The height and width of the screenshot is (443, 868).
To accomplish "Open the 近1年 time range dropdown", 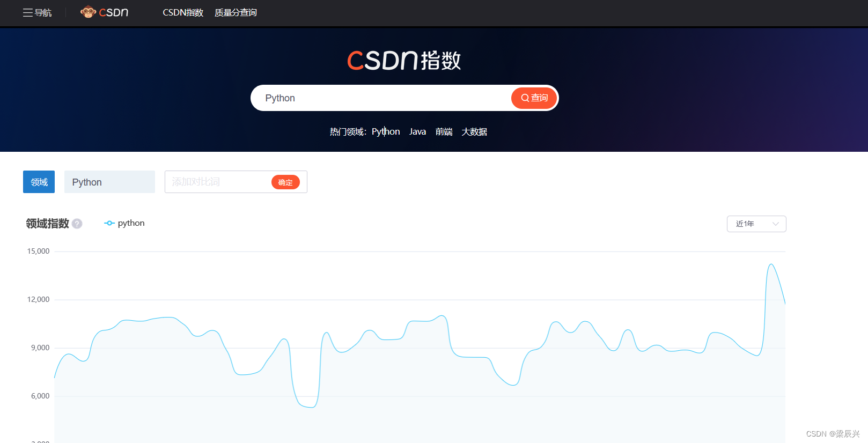I will pos(756,224).
